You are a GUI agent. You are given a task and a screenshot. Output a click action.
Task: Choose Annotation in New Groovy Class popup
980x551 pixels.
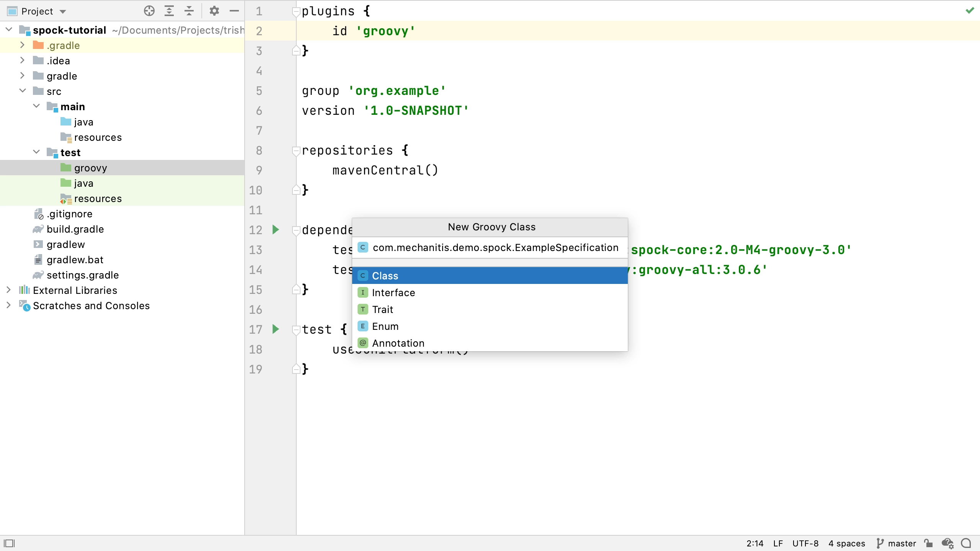(x=490, y=343)
